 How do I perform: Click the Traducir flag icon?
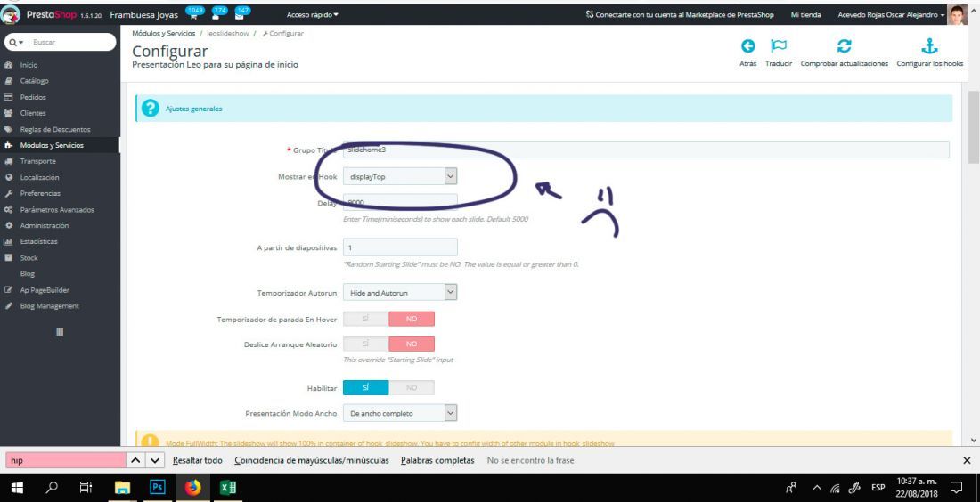[x=778, y=46]
